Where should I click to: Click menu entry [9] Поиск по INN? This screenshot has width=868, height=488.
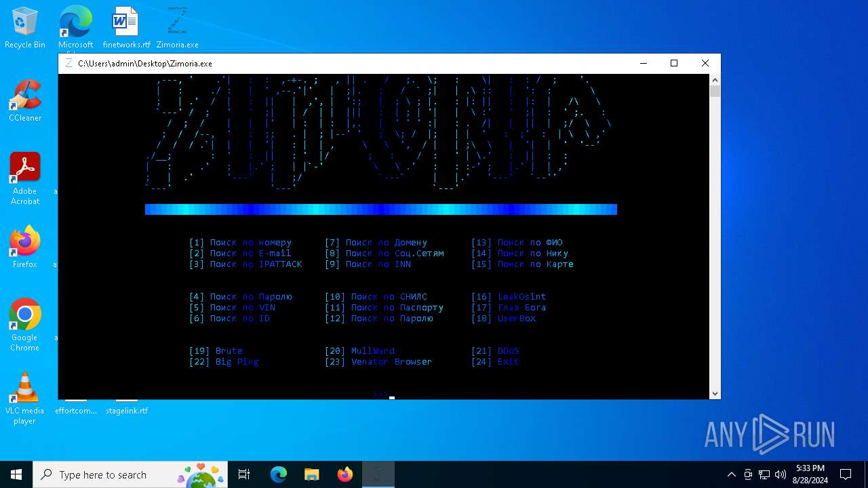coord(368,264)
